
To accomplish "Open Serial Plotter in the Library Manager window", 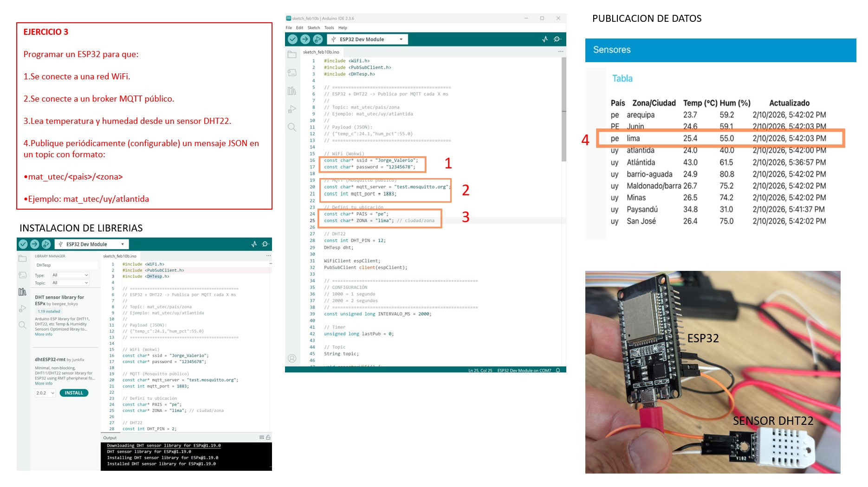I will tap(254, 244).
